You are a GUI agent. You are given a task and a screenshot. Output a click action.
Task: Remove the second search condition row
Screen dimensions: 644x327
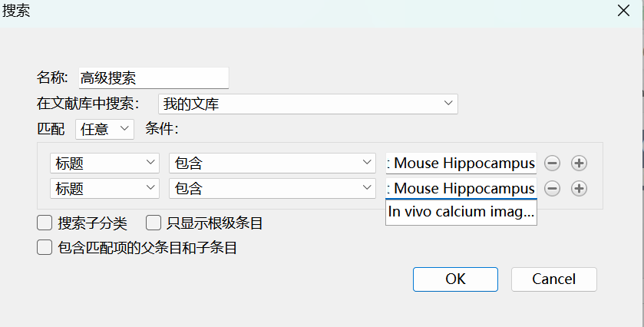click(552, 189)
